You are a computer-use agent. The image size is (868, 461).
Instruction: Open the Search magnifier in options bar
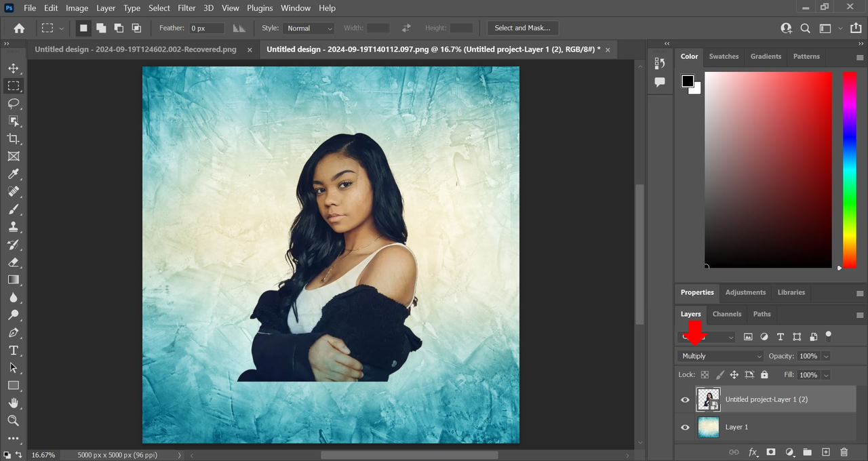pos(805,28)
